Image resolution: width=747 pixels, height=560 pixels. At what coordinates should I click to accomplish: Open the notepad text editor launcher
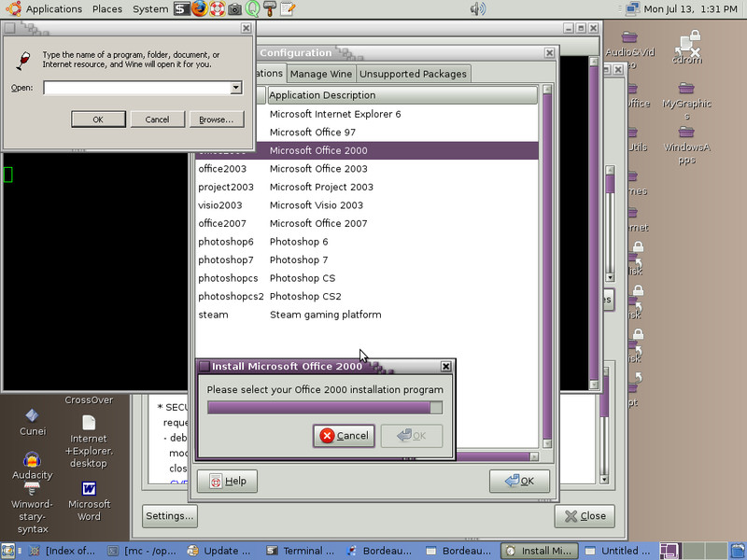(x=288, y=8)
